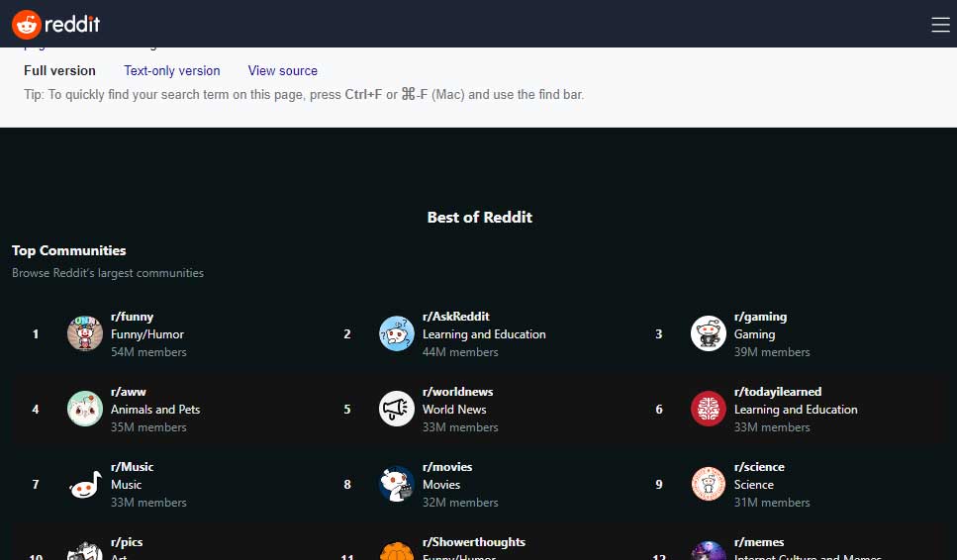Click the "Funny/Humor" category under r/funny
The image size is (957, 560).
(147, 334)
